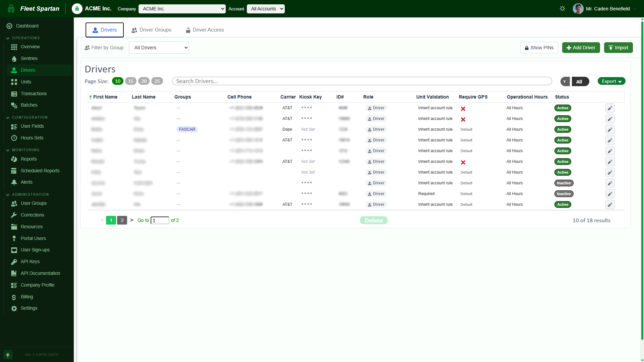Click the Search Drivers field
Screen dimensions: 644x362
pos(362,81)
